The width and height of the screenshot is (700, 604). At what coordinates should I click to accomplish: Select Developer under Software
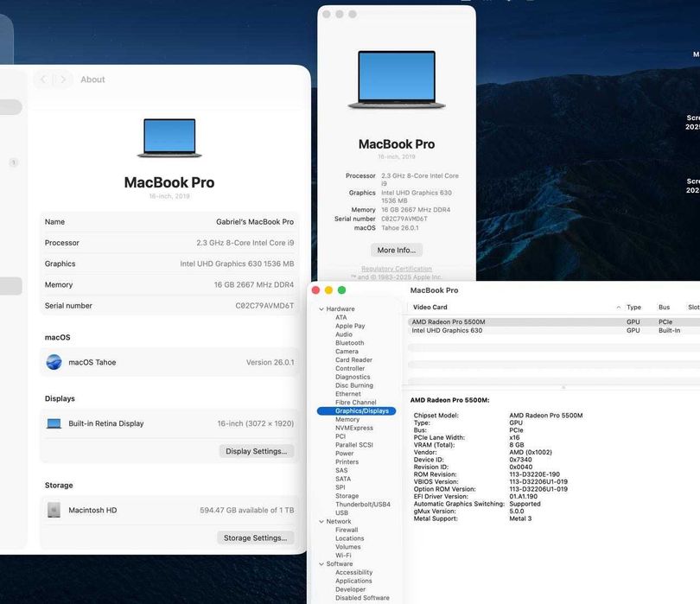click(x=350, y=589)
